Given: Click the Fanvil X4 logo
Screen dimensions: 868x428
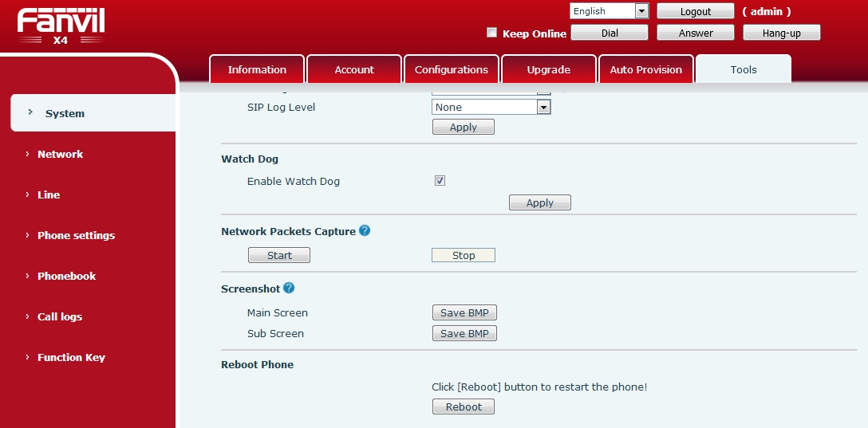Looking at the screenshot, I should click(61, 26).
